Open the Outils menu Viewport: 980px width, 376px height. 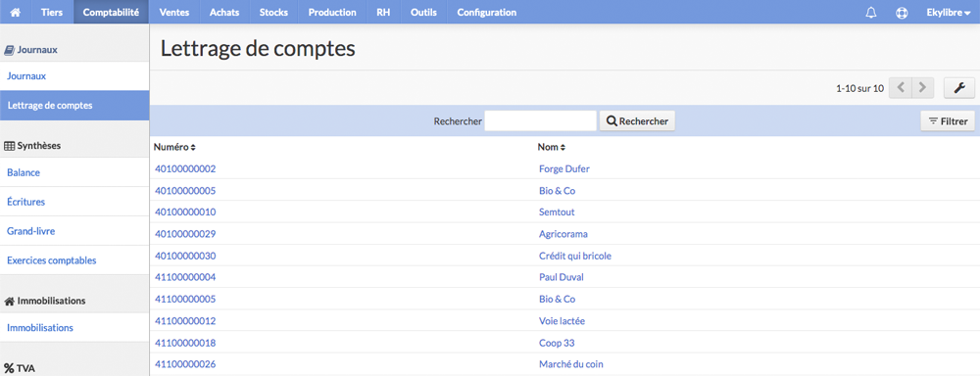pyautogui.click(x=423, y=12)
